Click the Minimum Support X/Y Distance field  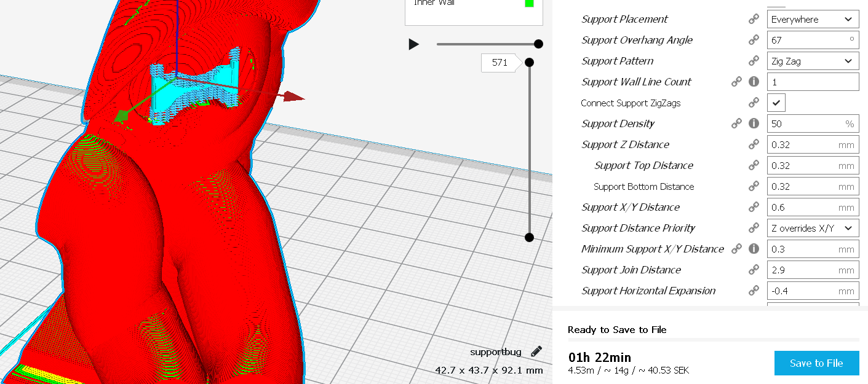click(813, 249)
